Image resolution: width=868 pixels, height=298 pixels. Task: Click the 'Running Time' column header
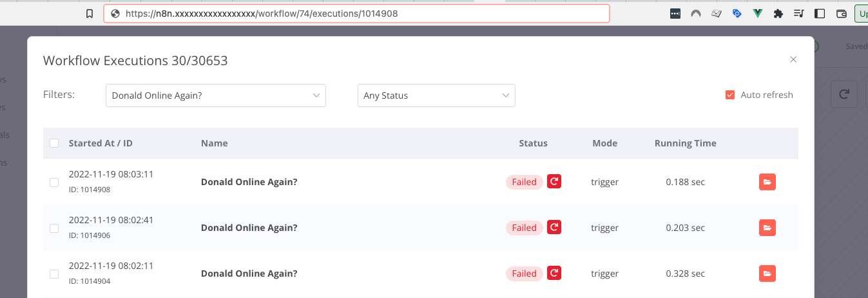click(x=686, y=143)
